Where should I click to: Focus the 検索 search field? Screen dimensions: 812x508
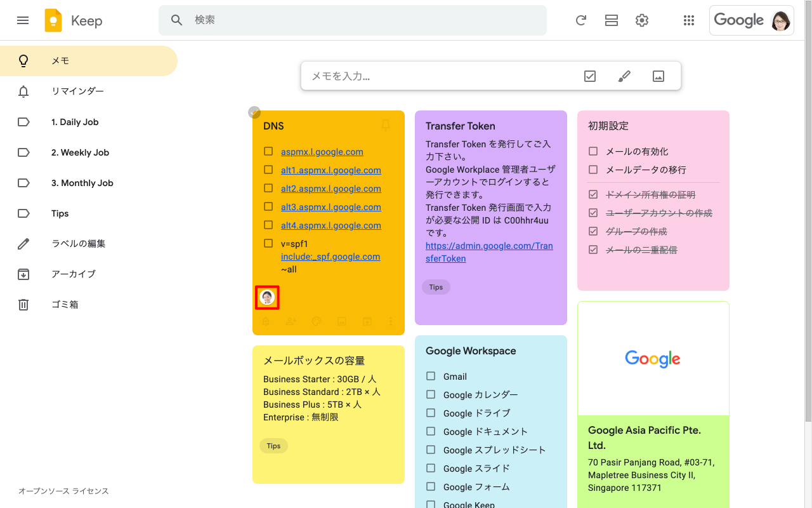point(353,20)
